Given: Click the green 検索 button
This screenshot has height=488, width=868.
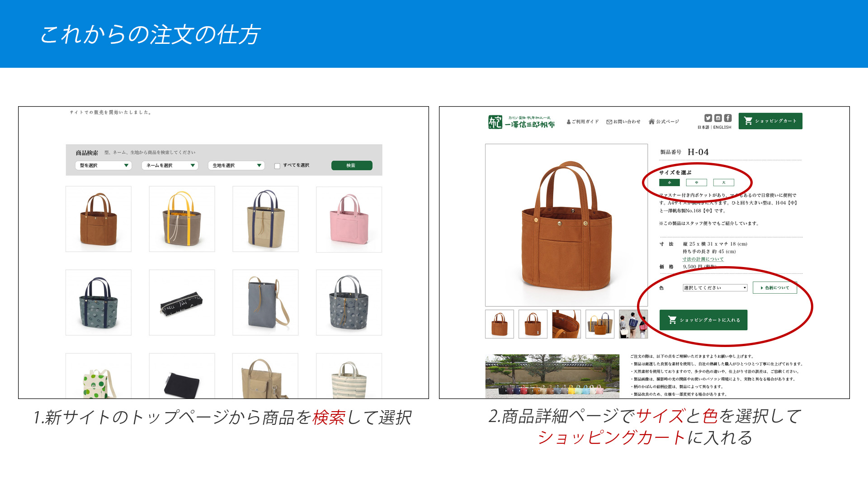Looking at the screenshot, I should (352, 165).
